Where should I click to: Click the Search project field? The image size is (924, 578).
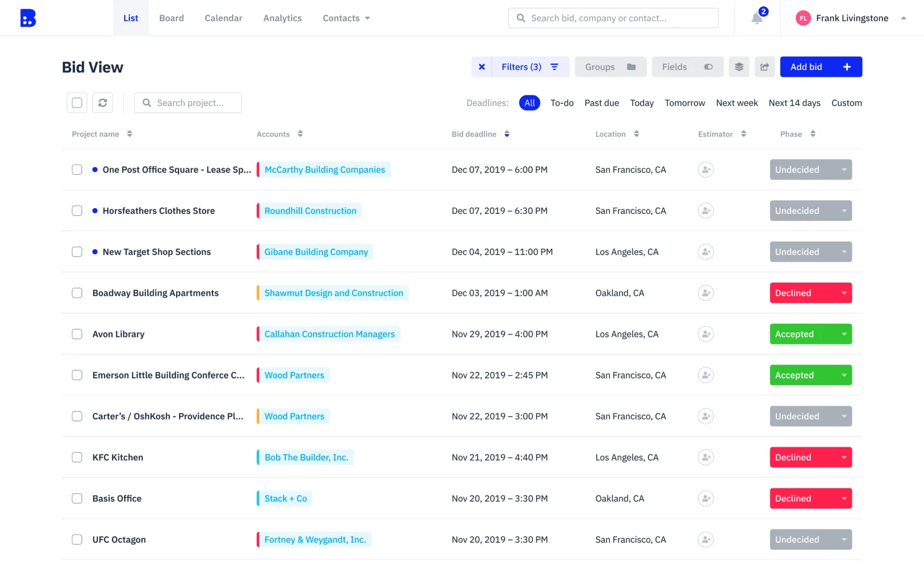click(188, 103)
